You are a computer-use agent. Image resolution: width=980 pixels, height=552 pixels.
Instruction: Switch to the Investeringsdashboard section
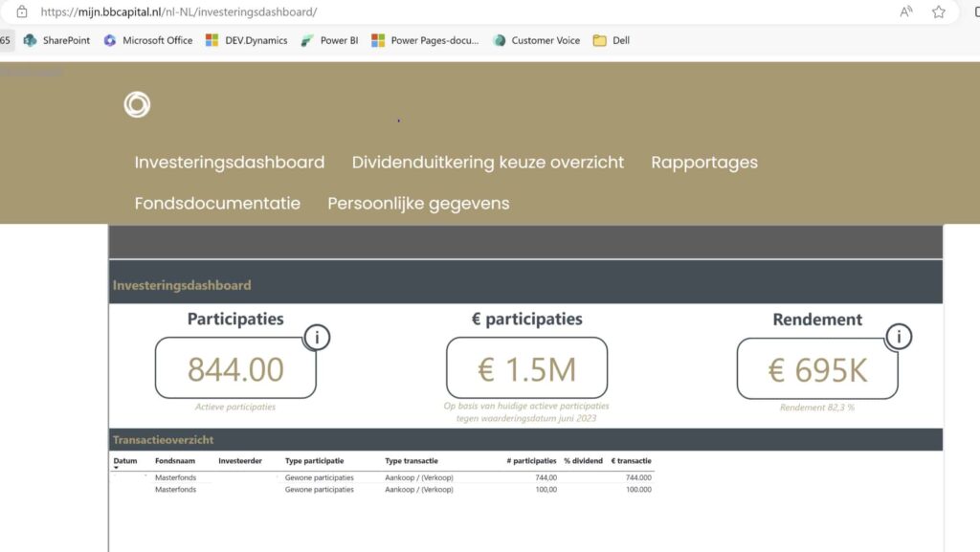(230, 162)
